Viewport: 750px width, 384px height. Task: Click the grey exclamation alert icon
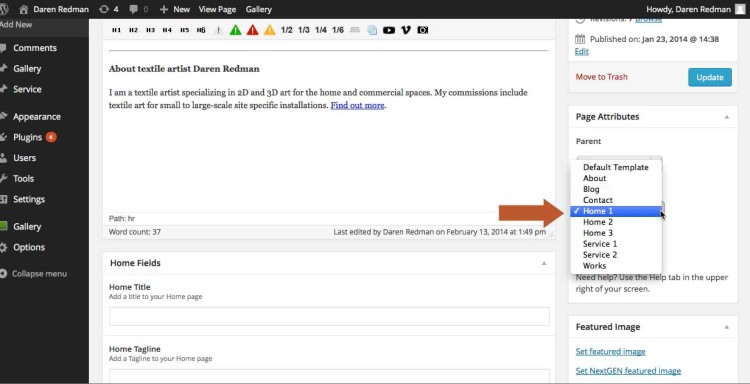[x=218, y=30]
